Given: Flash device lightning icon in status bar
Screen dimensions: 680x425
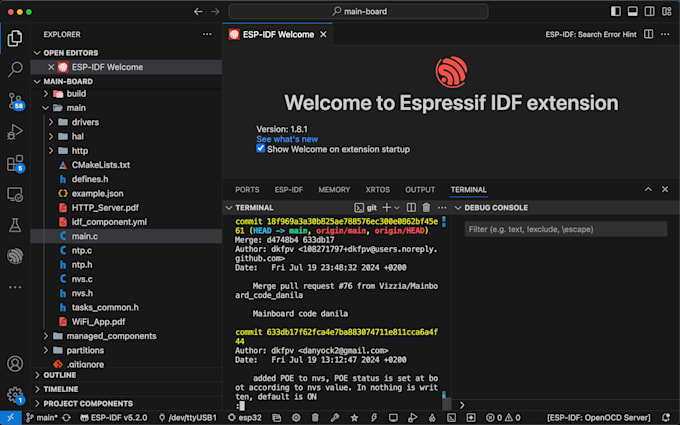Looking at the screenshot, I should pyautogui.click(x=374, y=418).
